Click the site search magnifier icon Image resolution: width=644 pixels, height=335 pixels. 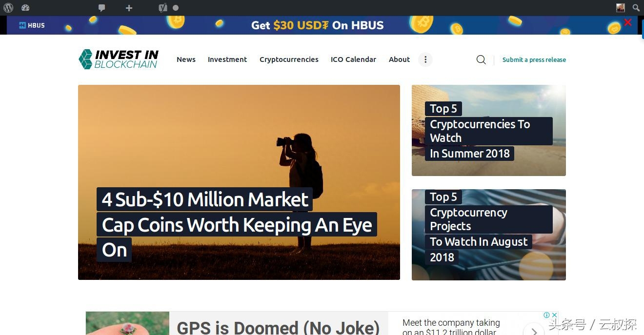coord(481,59)
